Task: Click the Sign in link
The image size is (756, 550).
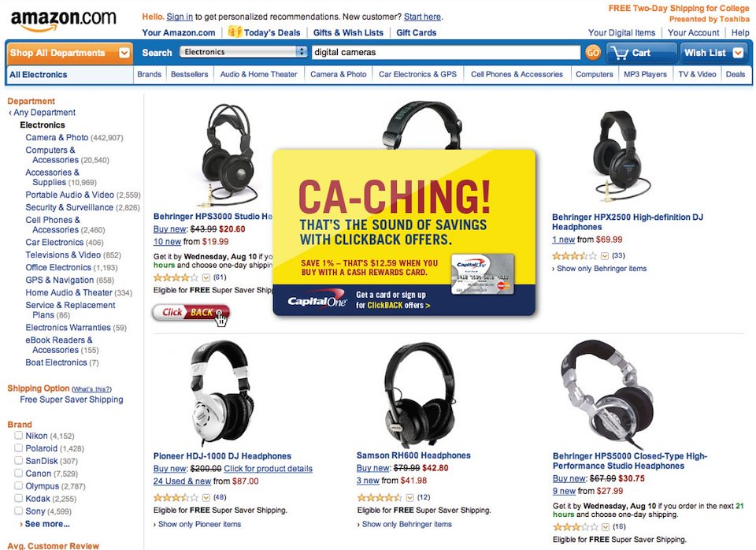Action: [x=180, y=17]
